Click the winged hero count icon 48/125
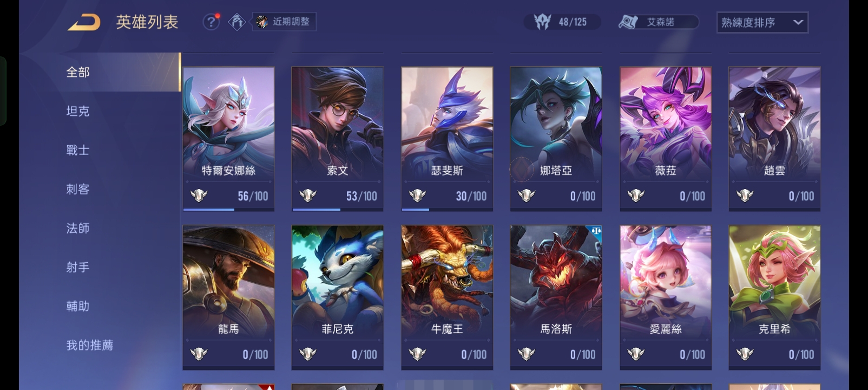This screenshot has height=390, width=868. [542, 22]
